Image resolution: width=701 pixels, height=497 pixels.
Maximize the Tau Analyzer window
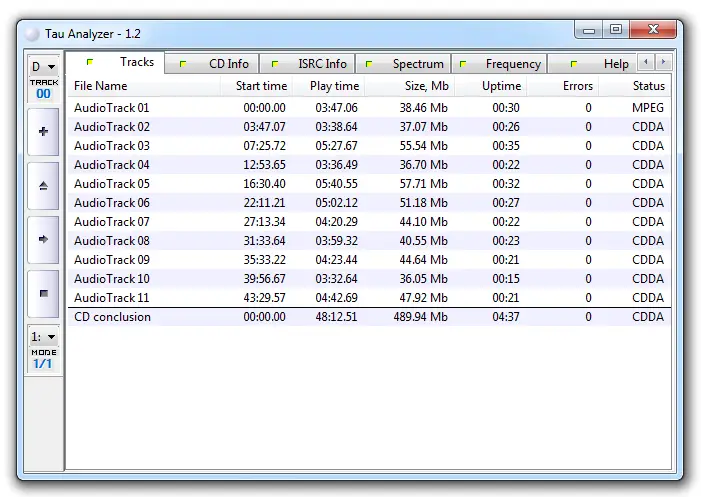[x=616, y=29]
